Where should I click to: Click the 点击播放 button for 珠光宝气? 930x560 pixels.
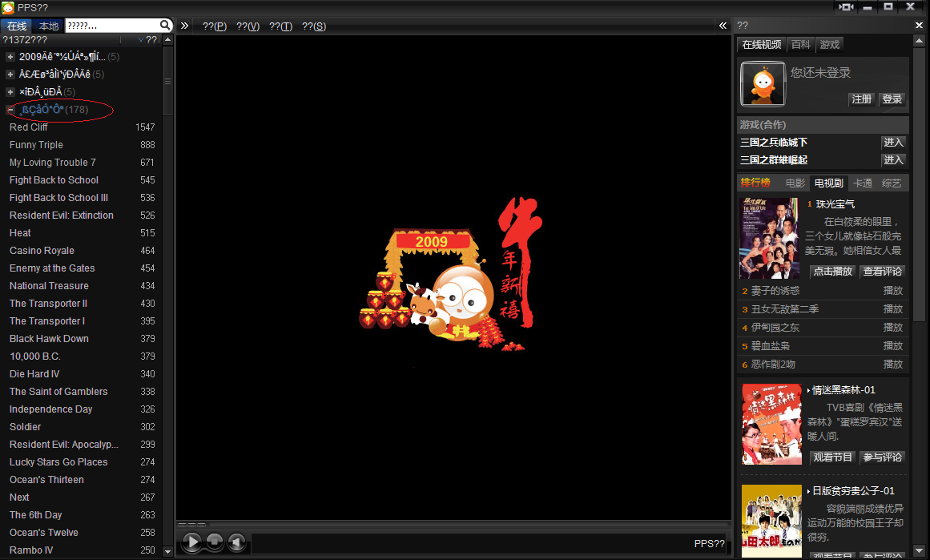[833, 272]
